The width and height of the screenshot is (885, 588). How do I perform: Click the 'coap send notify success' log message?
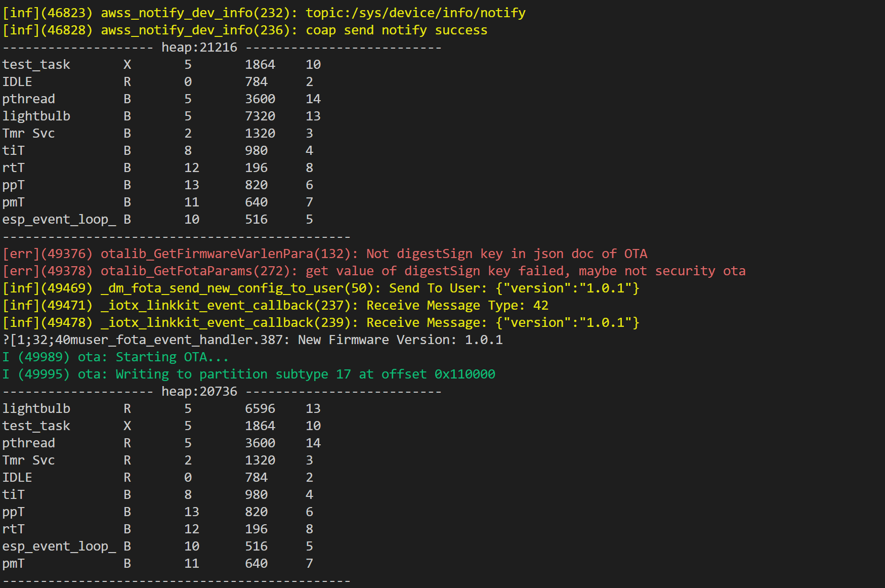pos(397,30)
